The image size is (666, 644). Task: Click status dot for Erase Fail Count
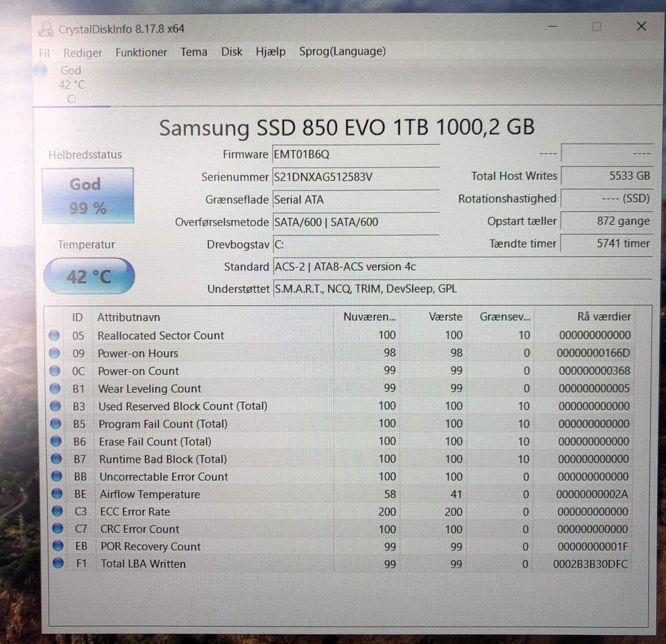click(56, 441)
